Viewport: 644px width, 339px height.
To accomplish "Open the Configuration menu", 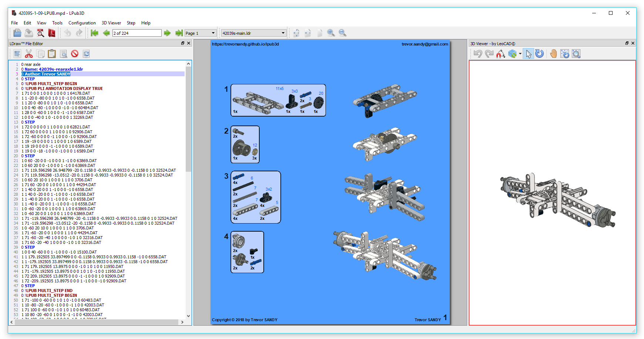I will pos(82,23).
